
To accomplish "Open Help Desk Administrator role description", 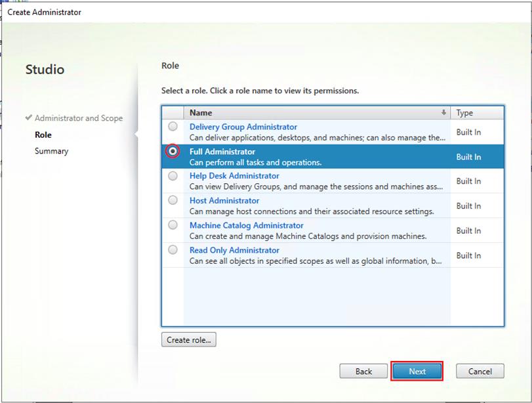I will click(x=234, y=176).
